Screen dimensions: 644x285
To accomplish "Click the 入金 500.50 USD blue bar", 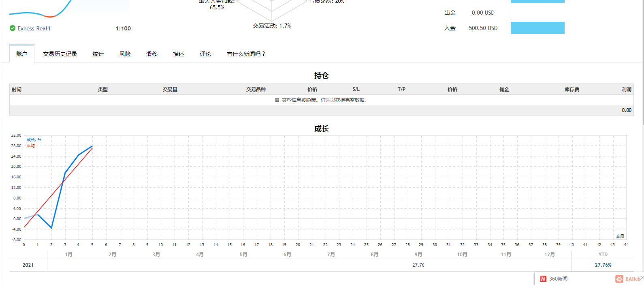I will [x=537, y=28].
